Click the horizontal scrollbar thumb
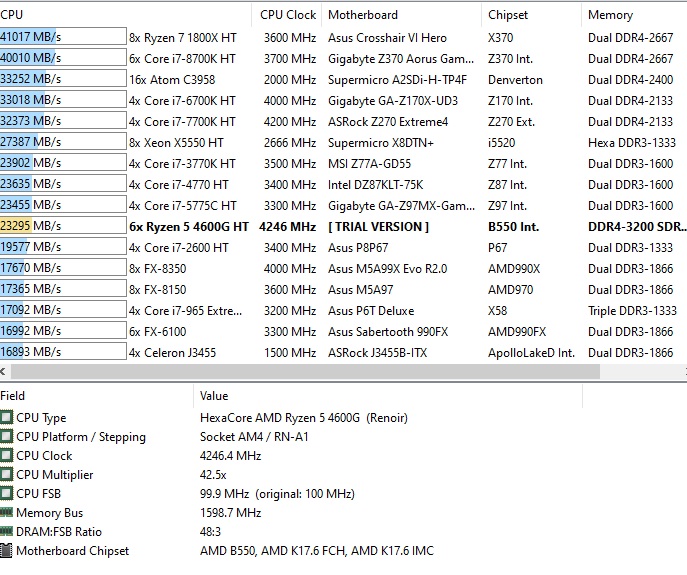The height and width of the screenshot is (575, 687). [x=305, y=372]
